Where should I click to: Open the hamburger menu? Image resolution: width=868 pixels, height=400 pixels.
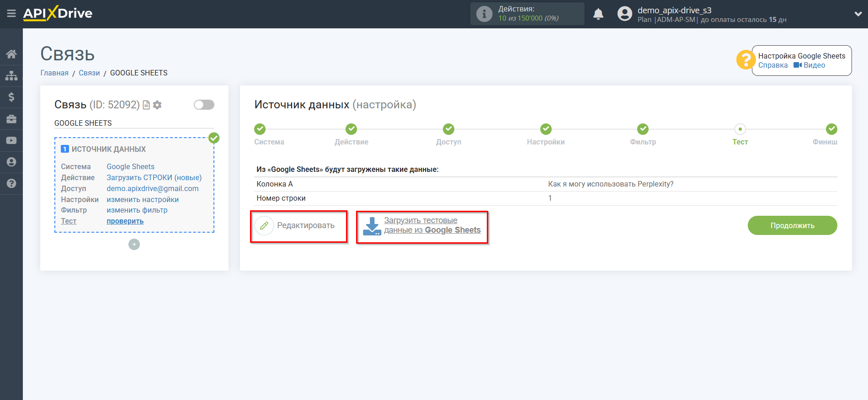click(11, 14)
